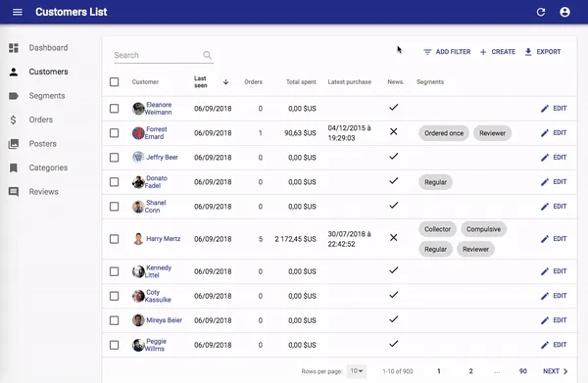Viewport: 588px width, 383px height.
Task: Click the Categories bookmark icon
Action: click(x=14, y=168)
